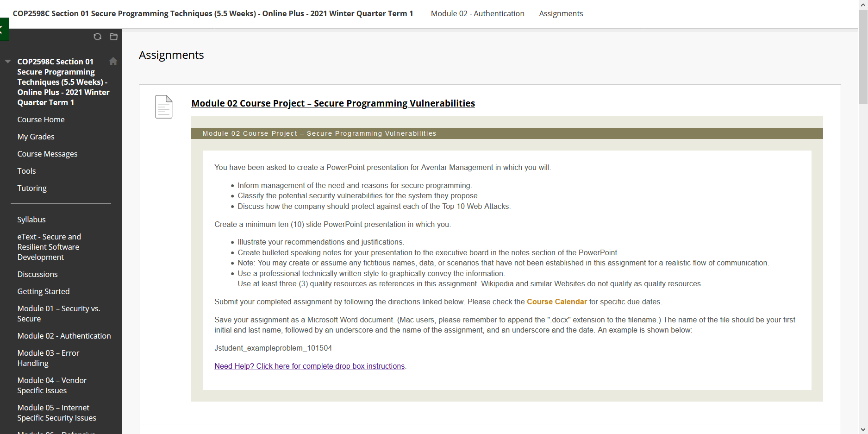Viewport: 868px width, 434px height.
Task: Click the 'Save your assignment as' paragraph
Action: (x=505, y=325)
